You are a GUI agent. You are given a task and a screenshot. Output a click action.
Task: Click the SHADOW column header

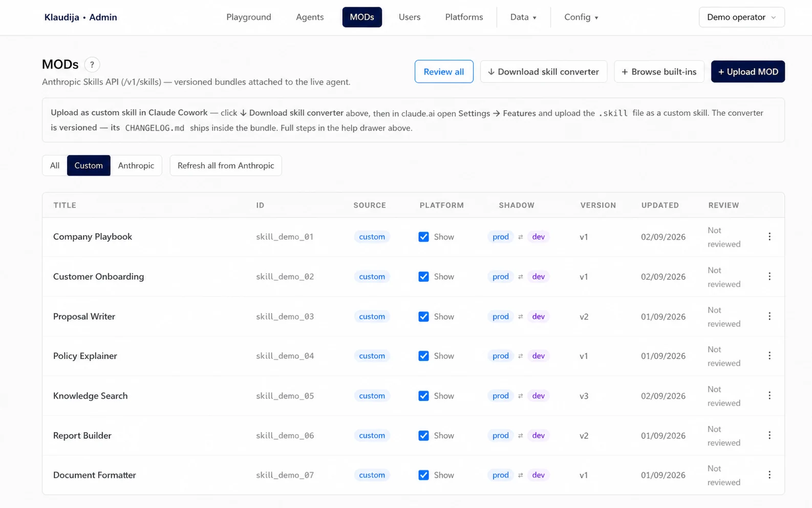pos(517,205)
